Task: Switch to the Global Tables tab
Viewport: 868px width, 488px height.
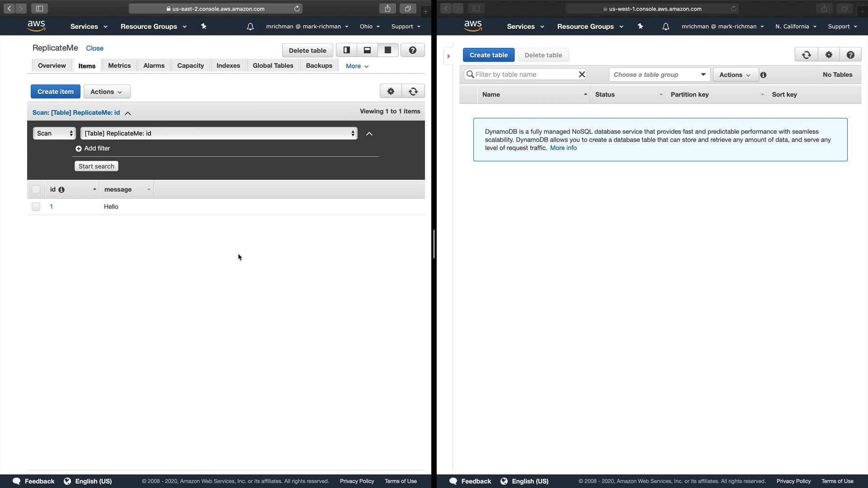Action: (x=273, y=66)
